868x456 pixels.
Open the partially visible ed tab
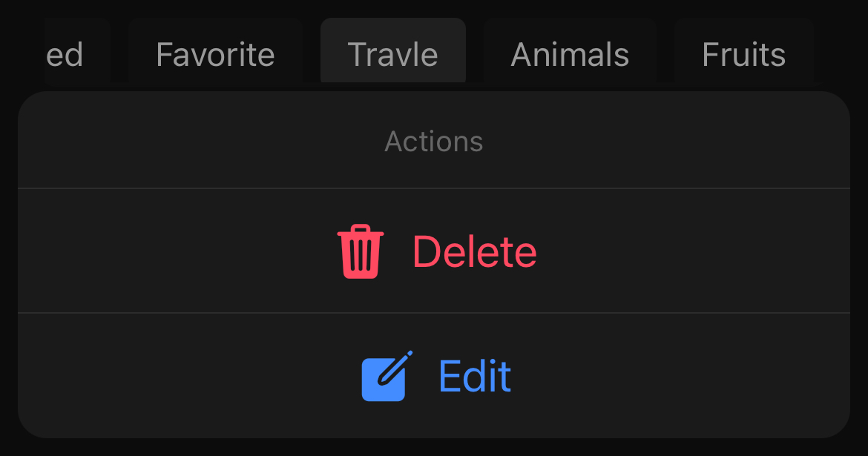coord(65,53)
